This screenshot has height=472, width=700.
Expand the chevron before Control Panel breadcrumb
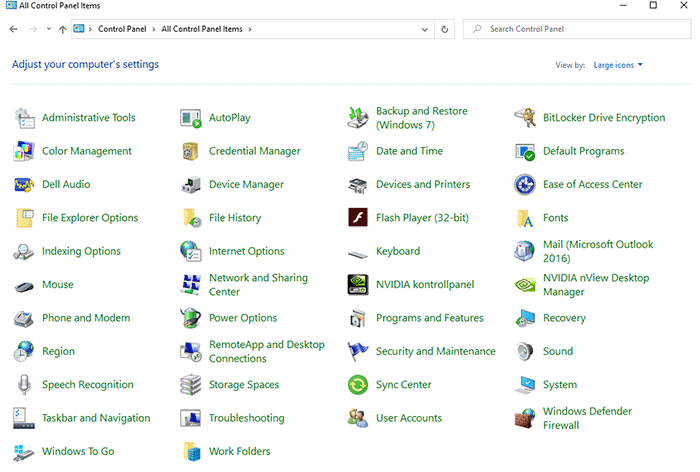point(90,29)
